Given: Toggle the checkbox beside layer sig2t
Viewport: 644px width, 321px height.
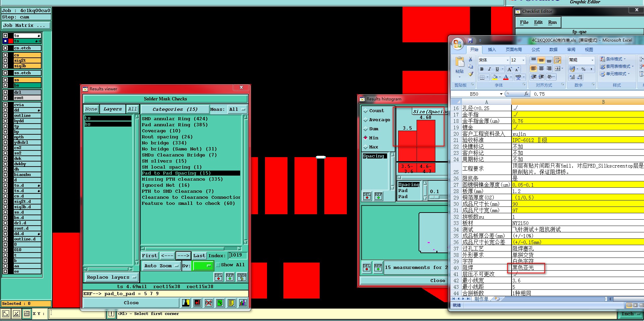Looking at the screenshot, I should click(5, 60).
